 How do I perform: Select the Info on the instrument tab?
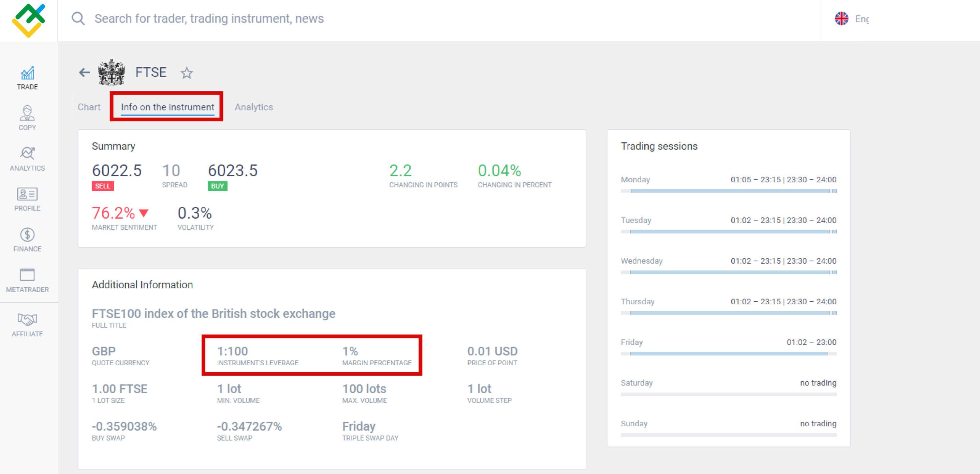pyautogui.click(x=167, y=107)
